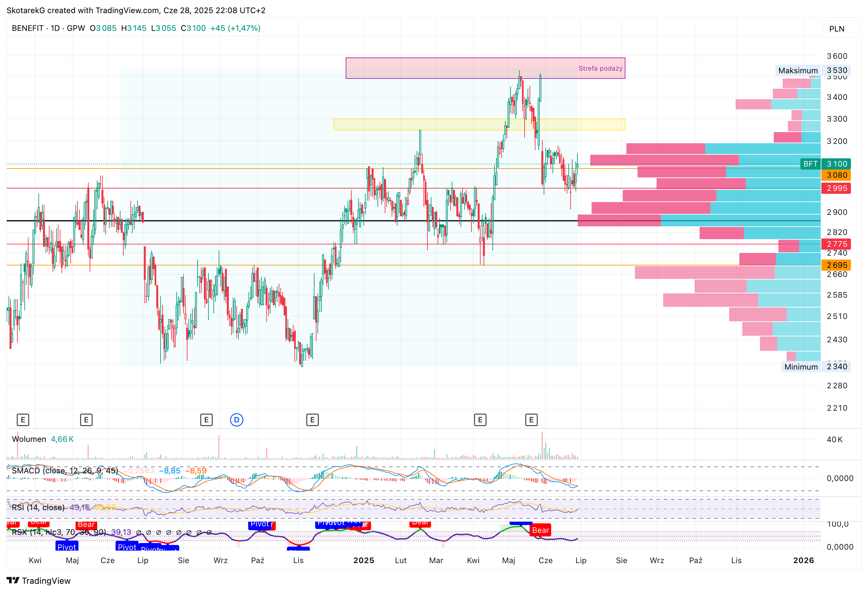Select the BENEFIT · 1D · GPW symbol title
868x592 pixels.
[49, 28]
